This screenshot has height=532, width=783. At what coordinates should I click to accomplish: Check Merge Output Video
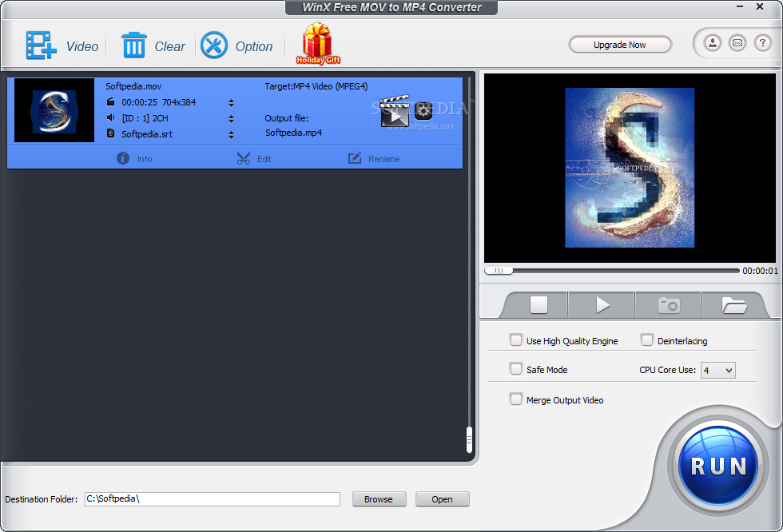pyautogui.click(x=516, y=399)
